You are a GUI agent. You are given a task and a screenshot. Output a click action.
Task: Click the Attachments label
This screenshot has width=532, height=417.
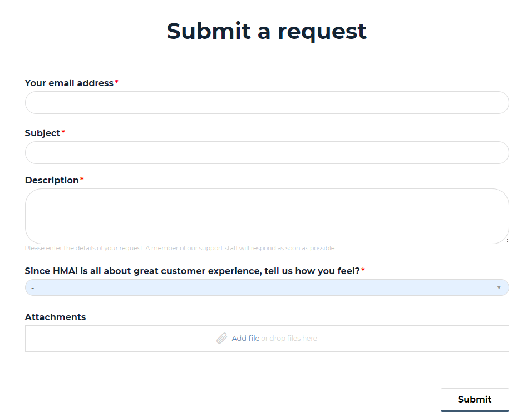[55, 317]
